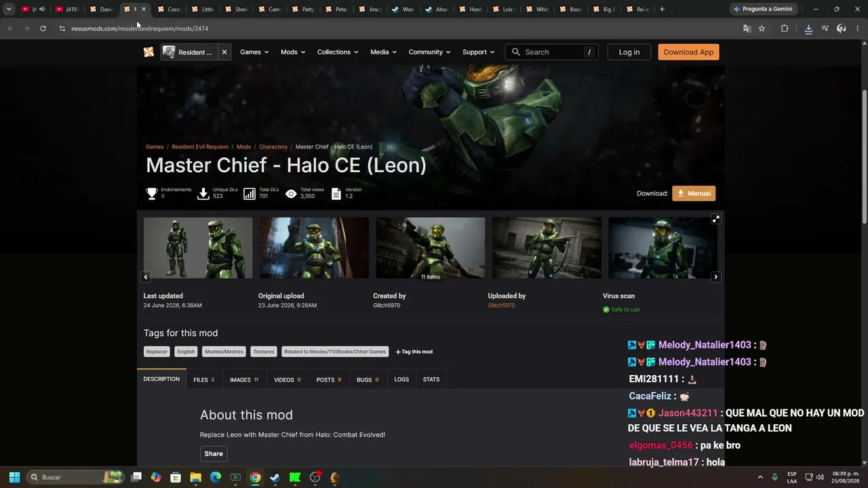
Task: Select the Textures tag
Action: click(264, 352)
